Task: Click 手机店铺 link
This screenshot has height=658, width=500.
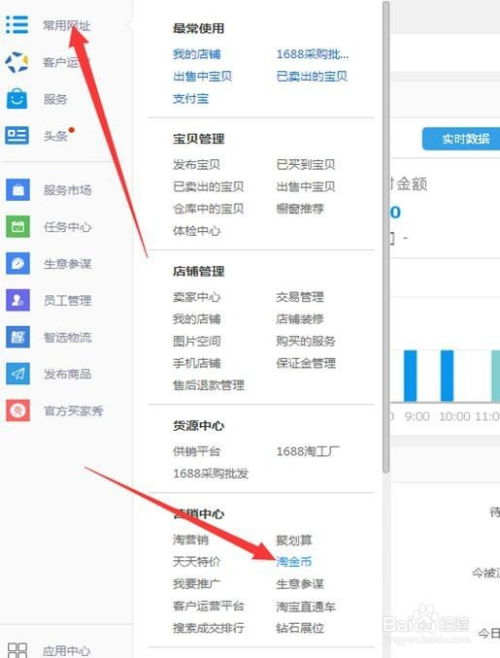Action: click(196, 363)
